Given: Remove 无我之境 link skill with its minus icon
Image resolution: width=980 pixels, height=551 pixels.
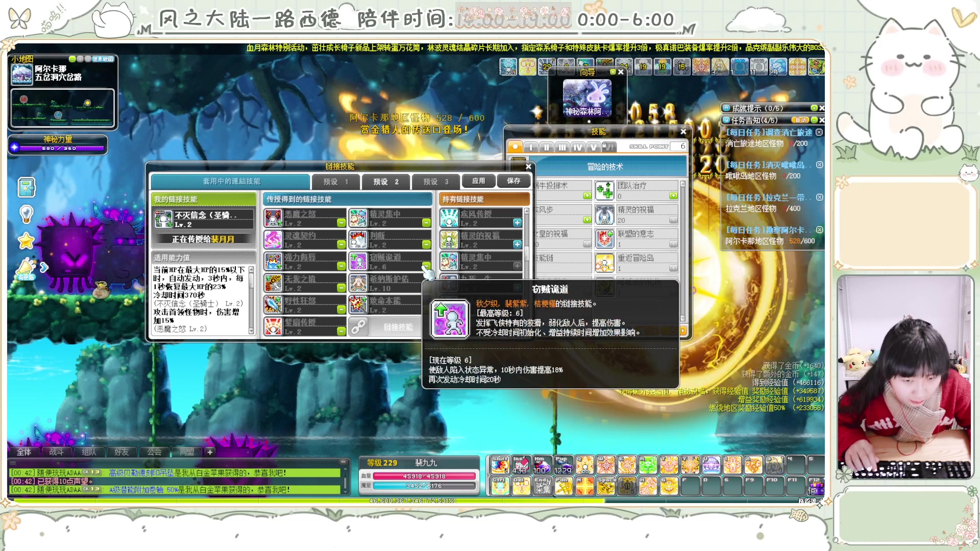Looking at the screenshot, I should (341, 288).
